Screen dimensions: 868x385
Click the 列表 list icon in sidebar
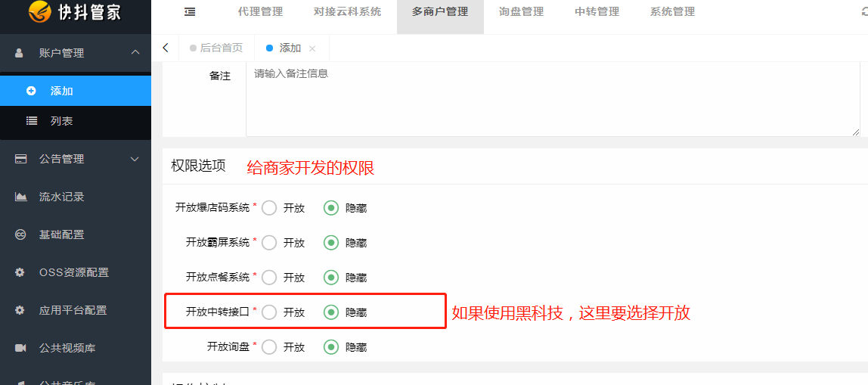[x=32, y=121]
